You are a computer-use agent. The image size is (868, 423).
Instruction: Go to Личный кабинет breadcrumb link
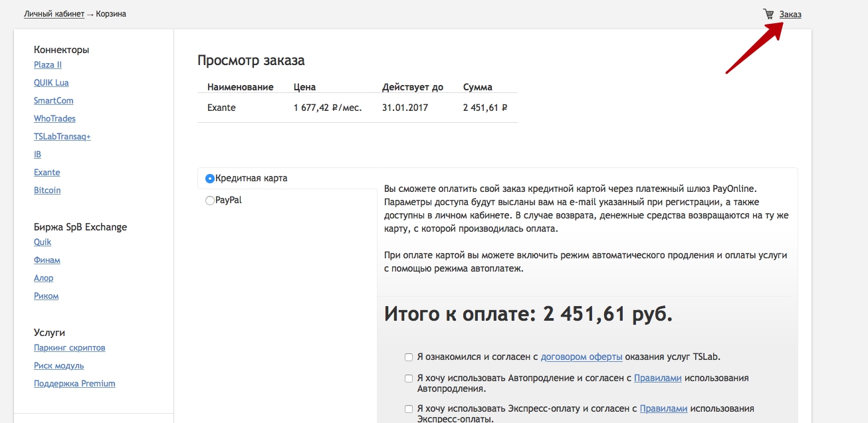click(x=54, y=14)
